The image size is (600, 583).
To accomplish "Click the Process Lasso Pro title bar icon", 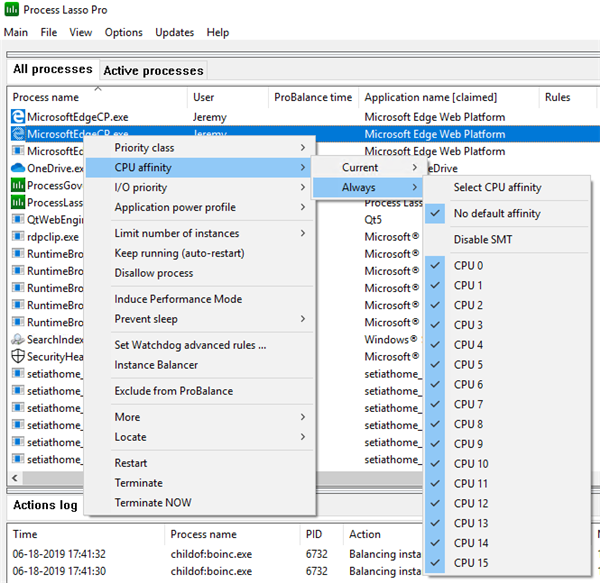I will click(x=12, y=9).
